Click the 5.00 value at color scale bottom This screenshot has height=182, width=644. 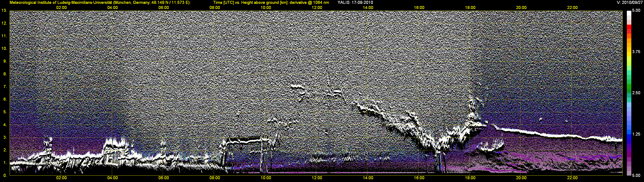[636, 175]
